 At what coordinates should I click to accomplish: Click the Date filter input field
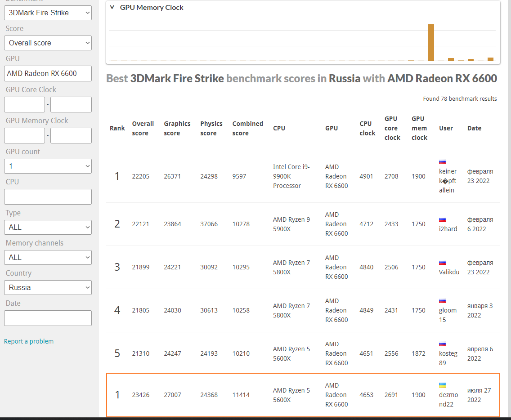coord(48,318)
